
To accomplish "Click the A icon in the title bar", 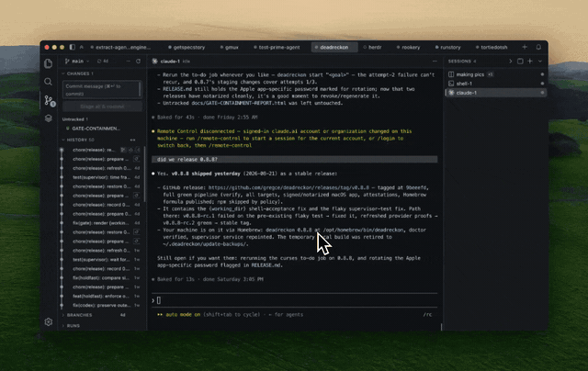I will (x=82, y=47).
